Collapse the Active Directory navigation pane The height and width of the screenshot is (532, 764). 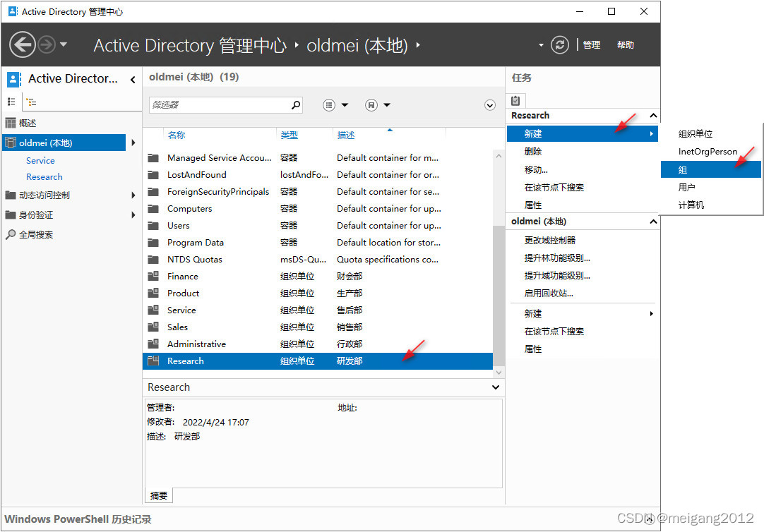click(133, 80)
